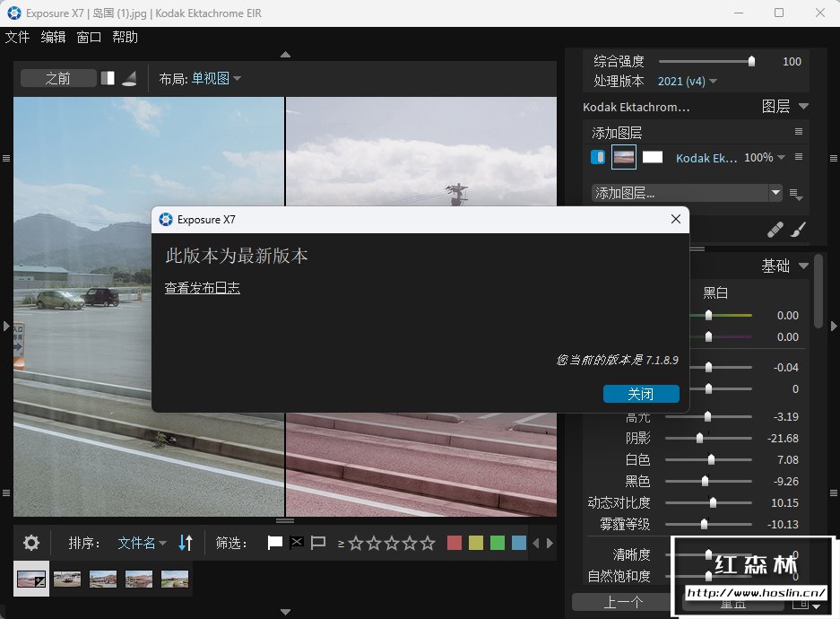
Task: Click the split before/after view icon
Action: click(108, 78)
